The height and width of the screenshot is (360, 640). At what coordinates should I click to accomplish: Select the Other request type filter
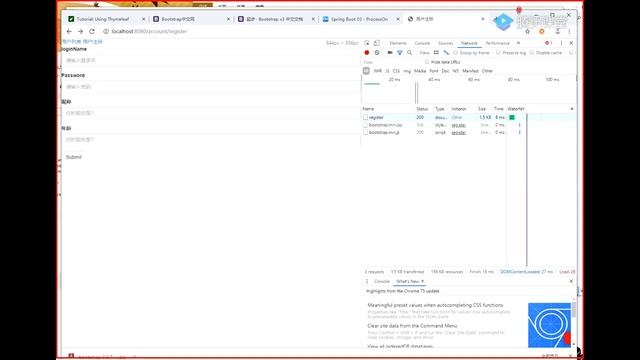point(487,71)
